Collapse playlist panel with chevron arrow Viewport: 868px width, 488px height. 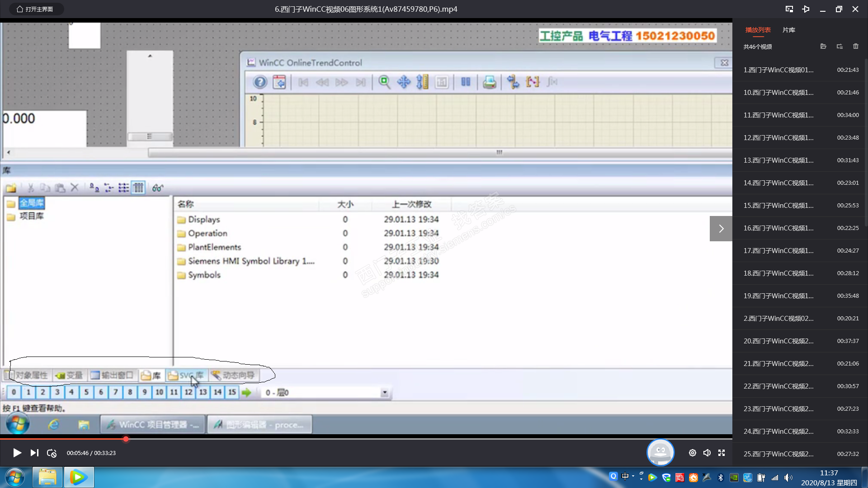click(x=721, y=229)
